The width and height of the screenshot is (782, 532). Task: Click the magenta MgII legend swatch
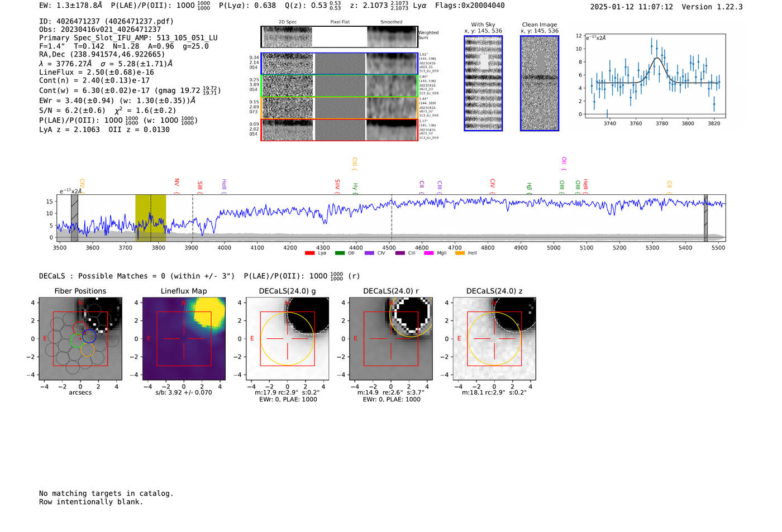click(429, 253)
